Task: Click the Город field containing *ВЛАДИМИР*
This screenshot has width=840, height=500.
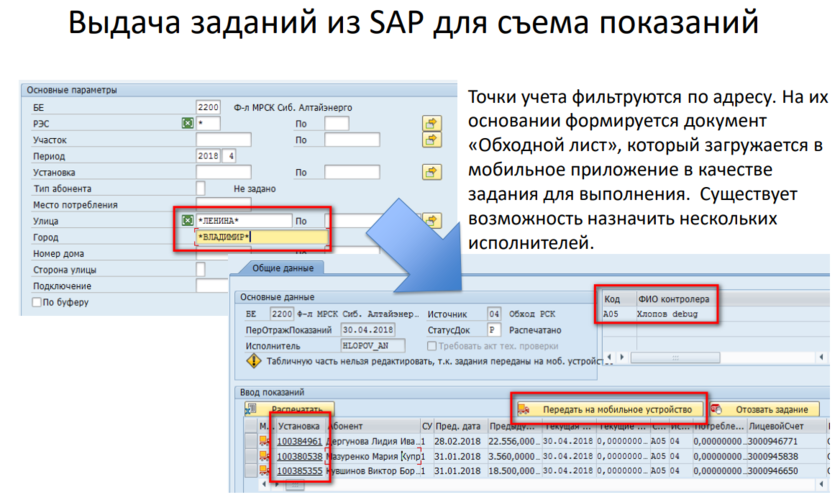Action: 260,237
